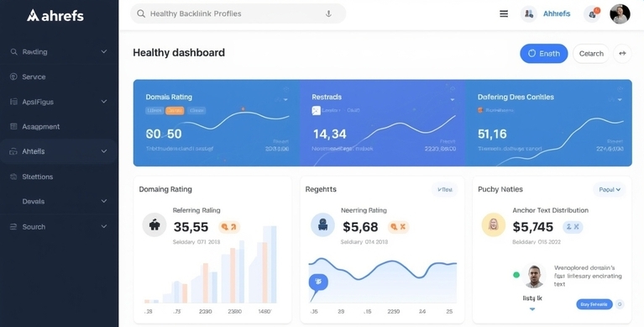Click the blue pill button in Puchy Naties card
Image resolution: width=644 pixels, height=327 pixels.
(594, 304)
